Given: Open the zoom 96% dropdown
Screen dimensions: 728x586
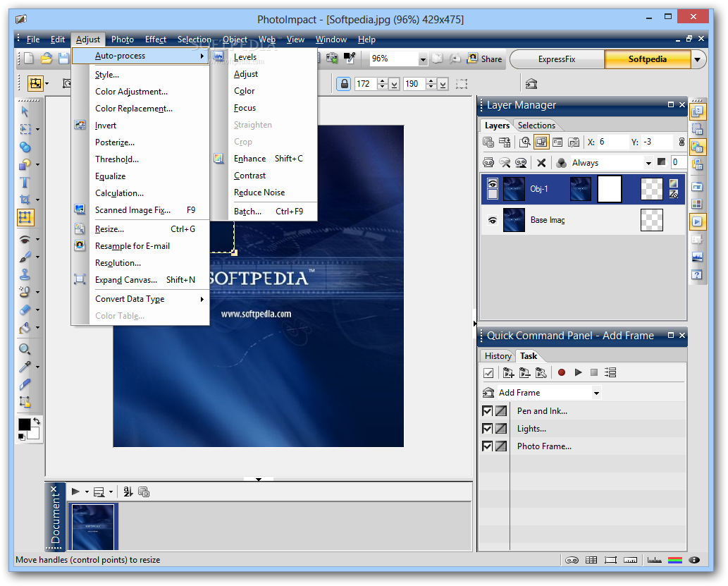Looking at the screenshot, I should point(423,59).
